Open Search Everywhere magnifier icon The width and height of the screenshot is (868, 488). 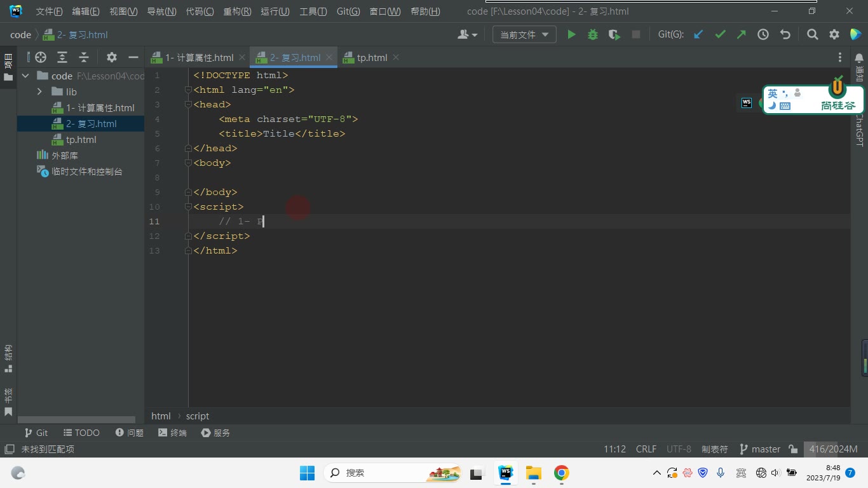(x=813, y=35)
